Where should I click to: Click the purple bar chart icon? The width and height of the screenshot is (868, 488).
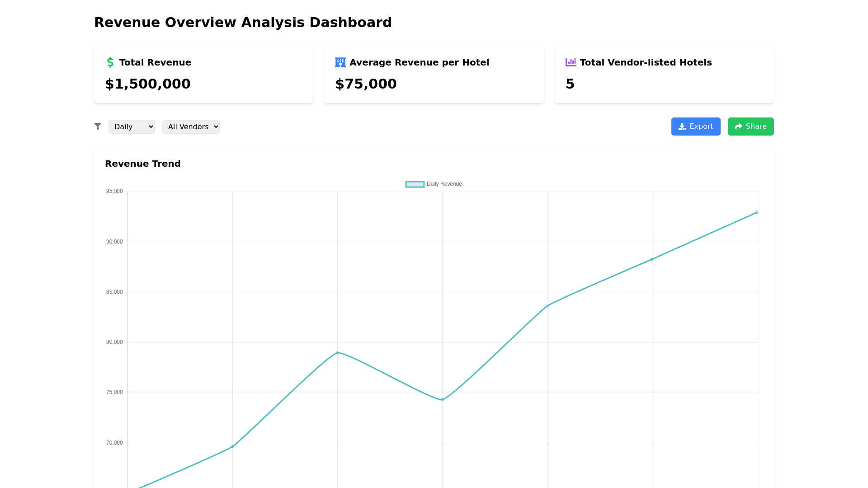571,62
